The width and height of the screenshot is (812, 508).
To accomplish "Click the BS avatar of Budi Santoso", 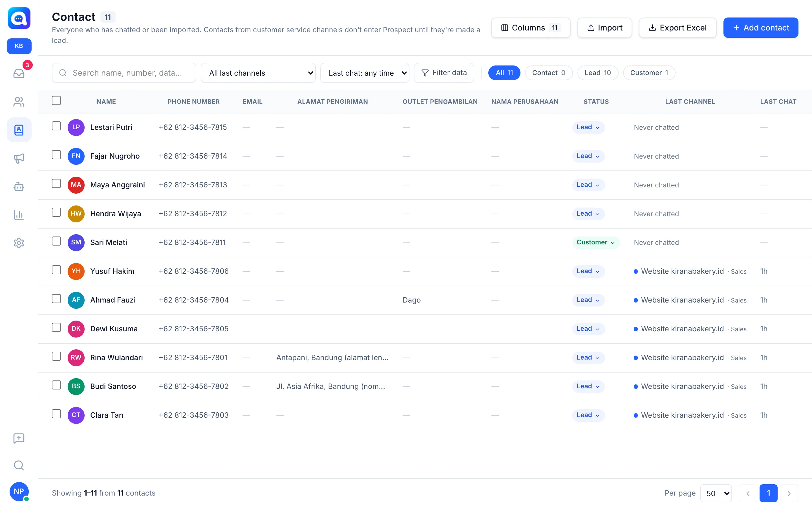I will coord(76,387).
